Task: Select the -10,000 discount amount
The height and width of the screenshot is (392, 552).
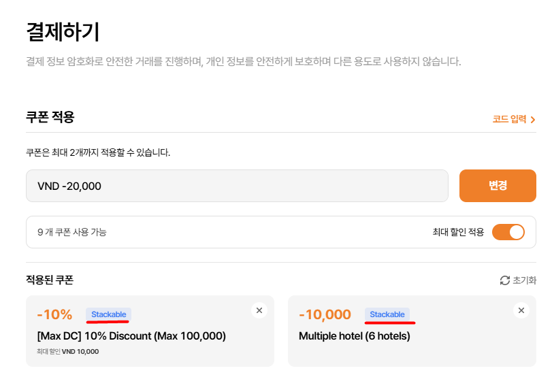Action: tap(325, 314)
